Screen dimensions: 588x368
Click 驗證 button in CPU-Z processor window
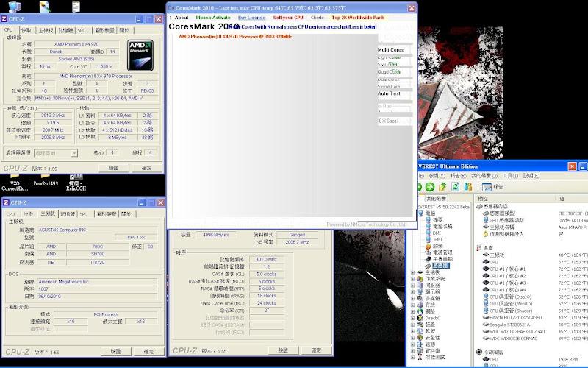pyautogui.click(x=114, y=168)
